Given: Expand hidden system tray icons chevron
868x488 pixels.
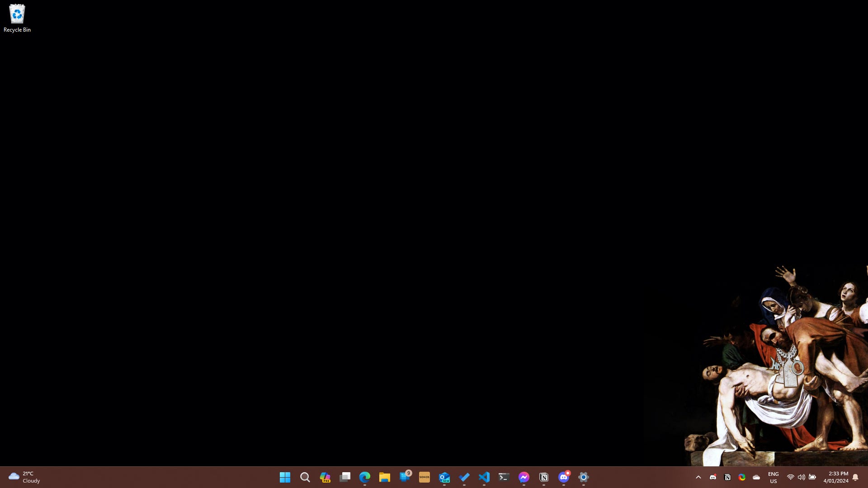Looking at the screenshot, I should point(698,477).
